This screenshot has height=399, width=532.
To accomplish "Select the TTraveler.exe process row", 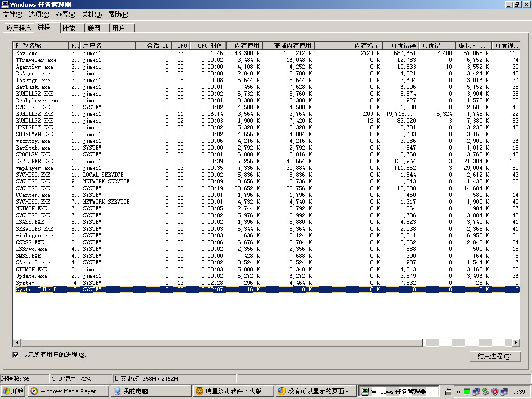I will (x=268, y=60).
